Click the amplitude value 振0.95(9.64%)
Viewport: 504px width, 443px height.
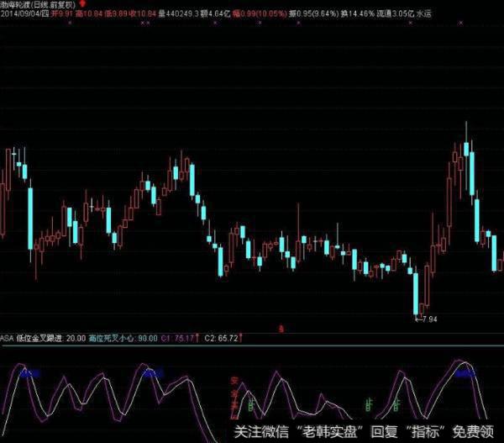313,13
